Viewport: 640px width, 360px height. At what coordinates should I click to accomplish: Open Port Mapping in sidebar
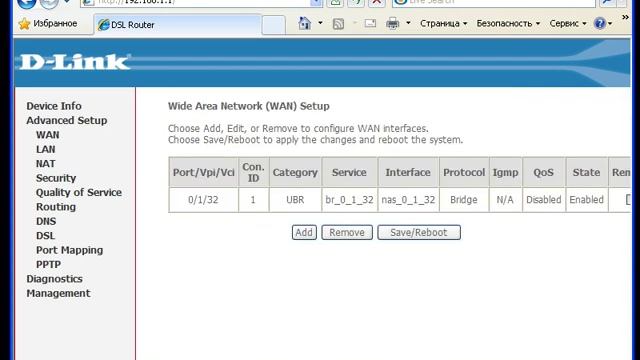[x=69, y=250]
